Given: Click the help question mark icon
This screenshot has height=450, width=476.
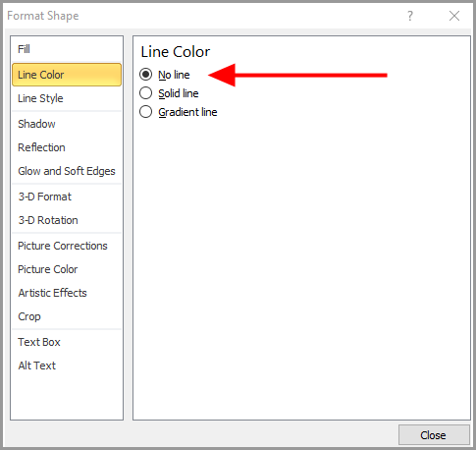Looking at the screenshot, I should coord(410,16).
